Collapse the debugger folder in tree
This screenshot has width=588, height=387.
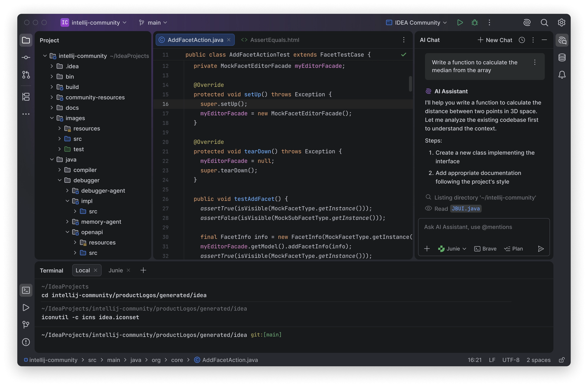click(x=59, y=180)
